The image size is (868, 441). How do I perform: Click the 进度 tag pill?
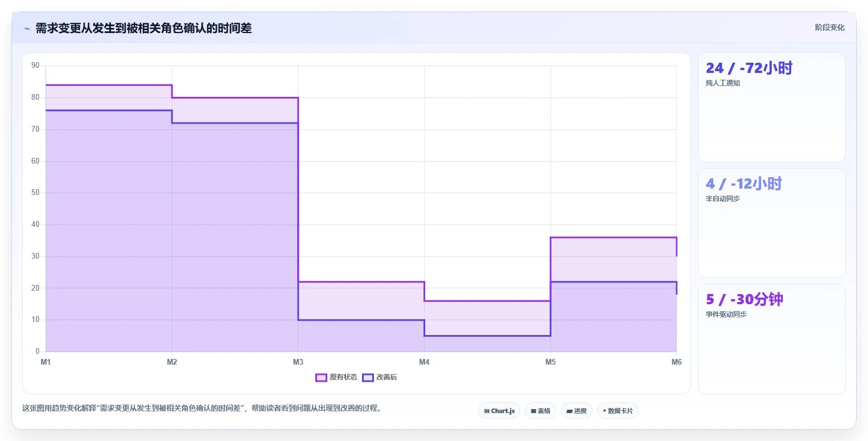577,411
